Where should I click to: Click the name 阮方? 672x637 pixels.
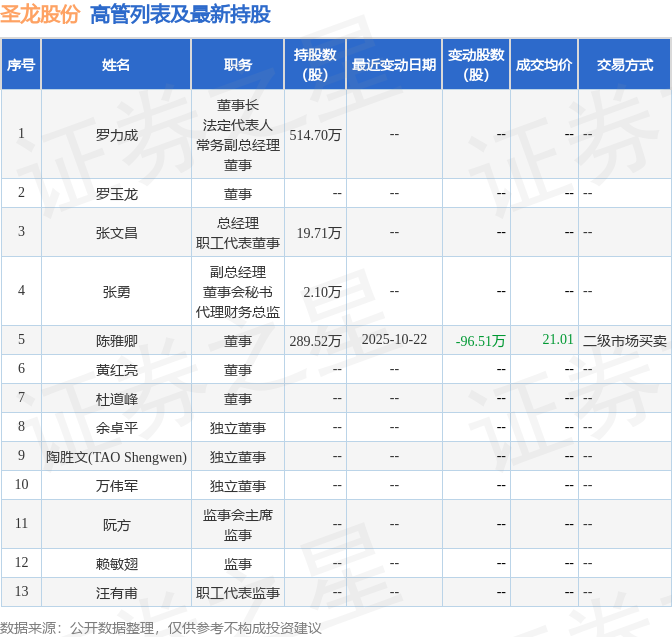tap(117, 525)
